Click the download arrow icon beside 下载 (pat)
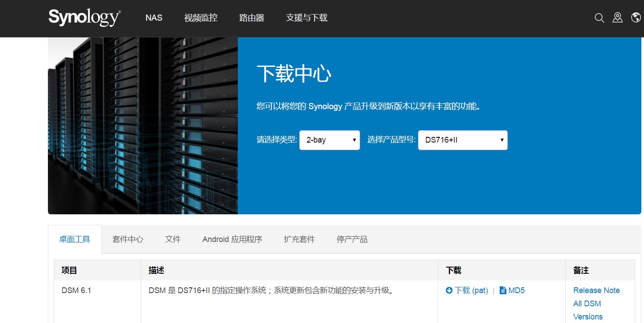 pos(449,290)
